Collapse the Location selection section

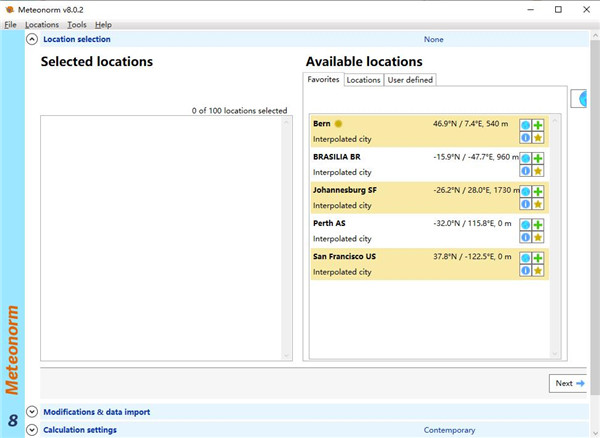point(32,39)
